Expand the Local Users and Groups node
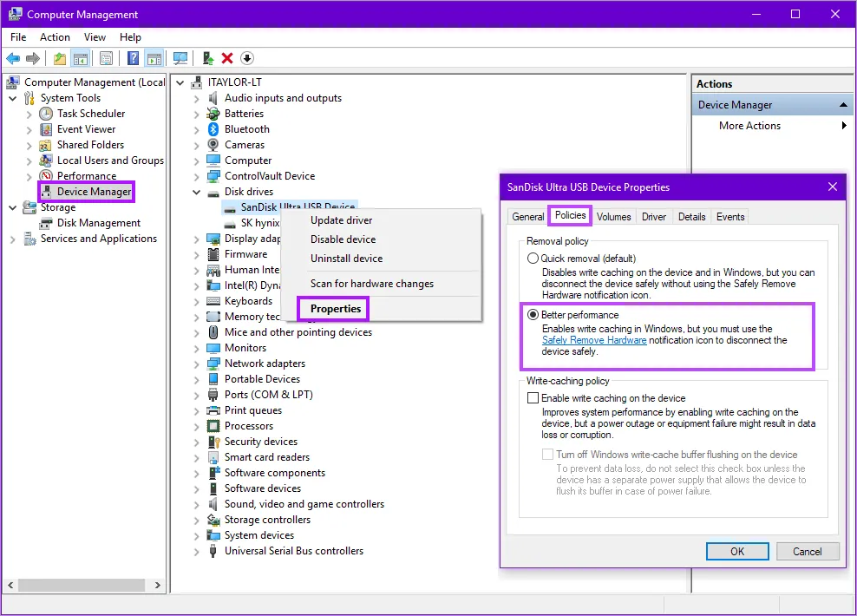This screenshot has width=857, height=616. tap(29, 161)
